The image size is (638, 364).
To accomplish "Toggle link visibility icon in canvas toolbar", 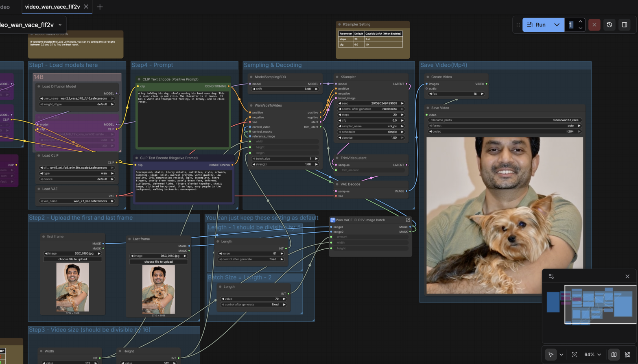I will pyautogui.click(x=627, y=355).
